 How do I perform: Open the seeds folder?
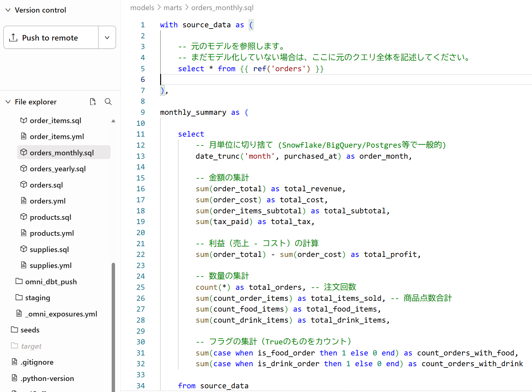(x=30, y=330)
